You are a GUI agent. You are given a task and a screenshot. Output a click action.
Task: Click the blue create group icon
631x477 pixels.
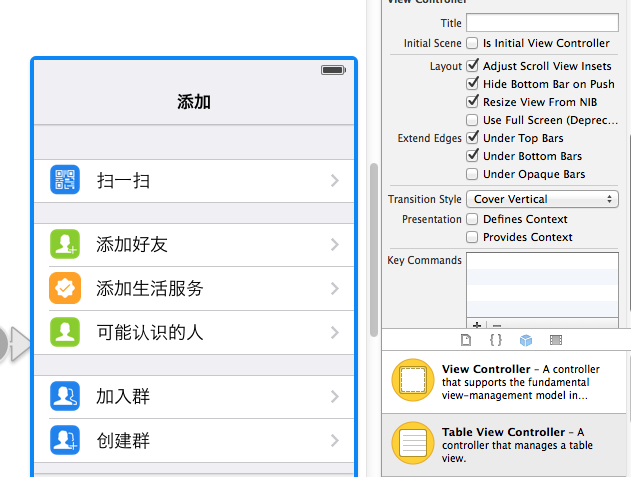point(65,440)
